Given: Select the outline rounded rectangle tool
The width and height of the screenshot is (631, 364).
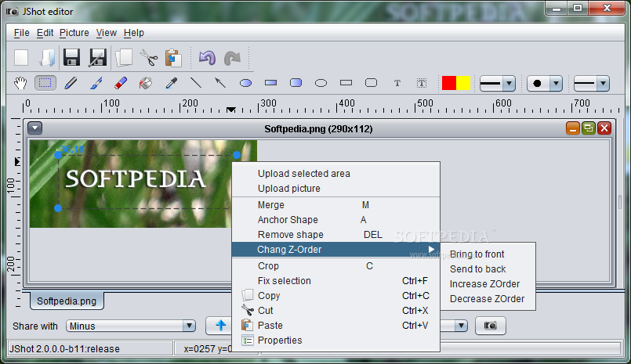Looking at the screenshot, I should 371,83.
